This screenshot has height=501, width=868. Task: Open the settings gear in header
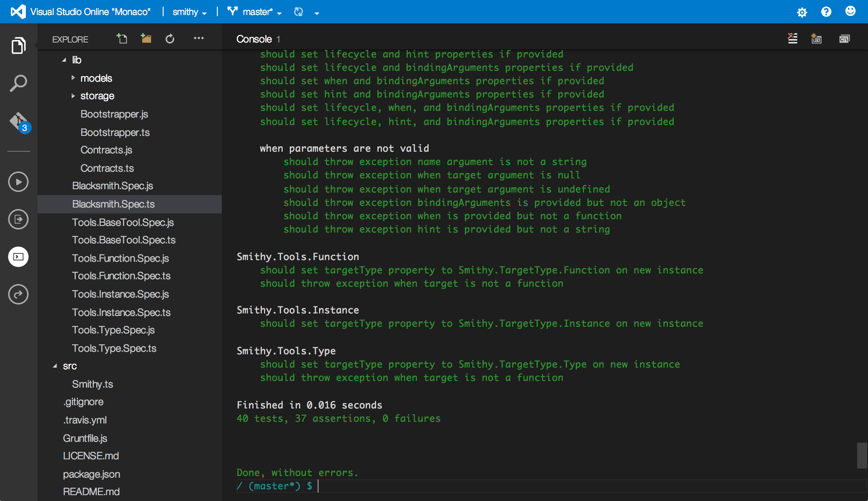(802, 12)
